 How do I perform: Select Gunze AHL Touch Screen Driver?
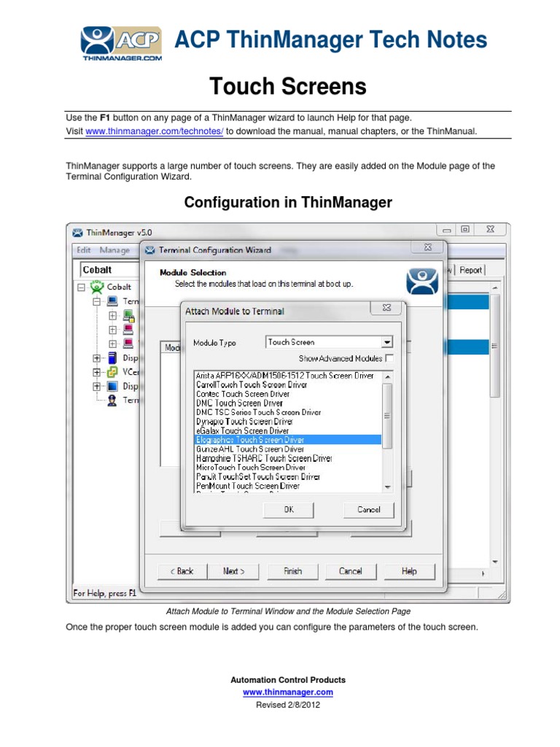287,449
